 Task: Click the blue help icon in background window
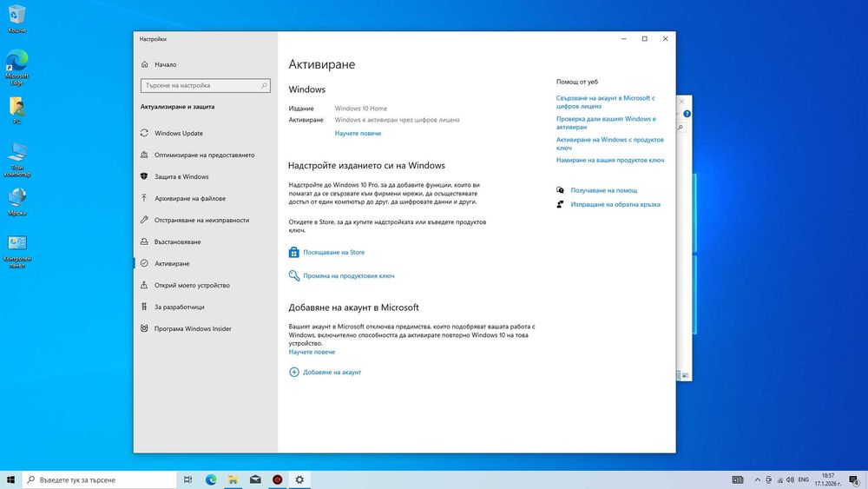[x=687, y=114]
